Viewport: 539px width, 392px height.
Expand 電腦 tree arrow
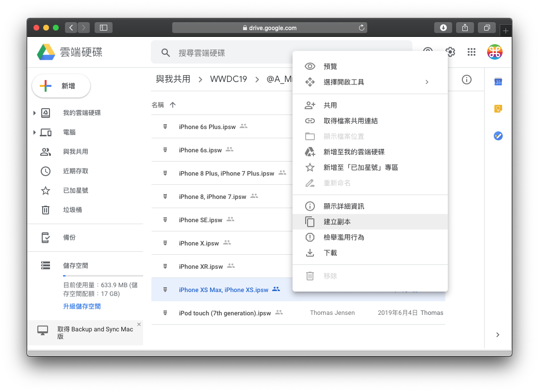(34, 132)
